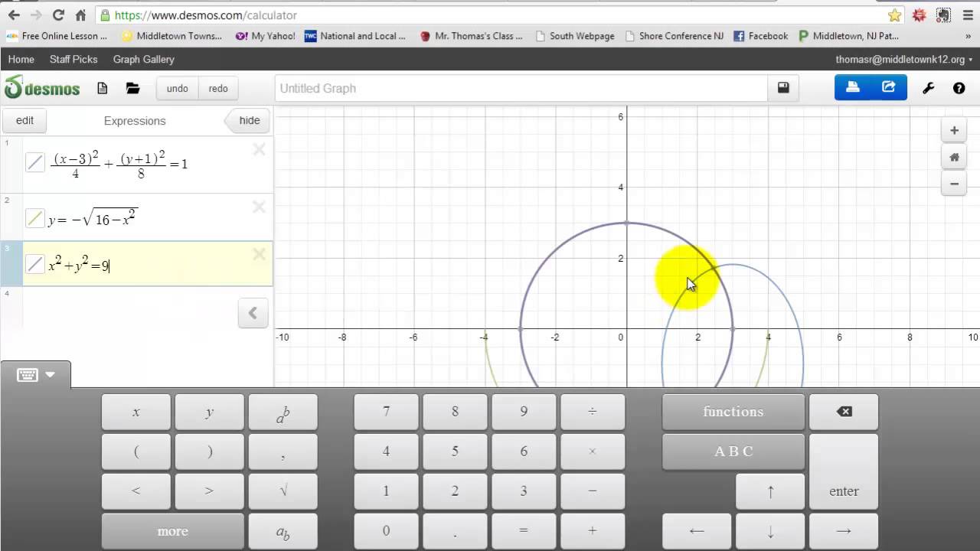Toggle visibility of y=-√(16-x²) graph
This screenshot has width=980, height=551.
pos(35,218)
